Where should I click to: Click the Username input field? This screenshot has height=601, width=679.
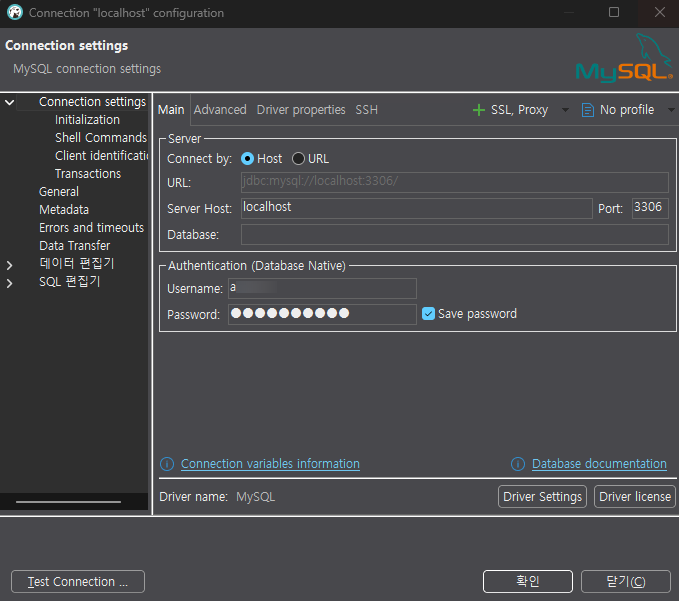pos(322,288)
